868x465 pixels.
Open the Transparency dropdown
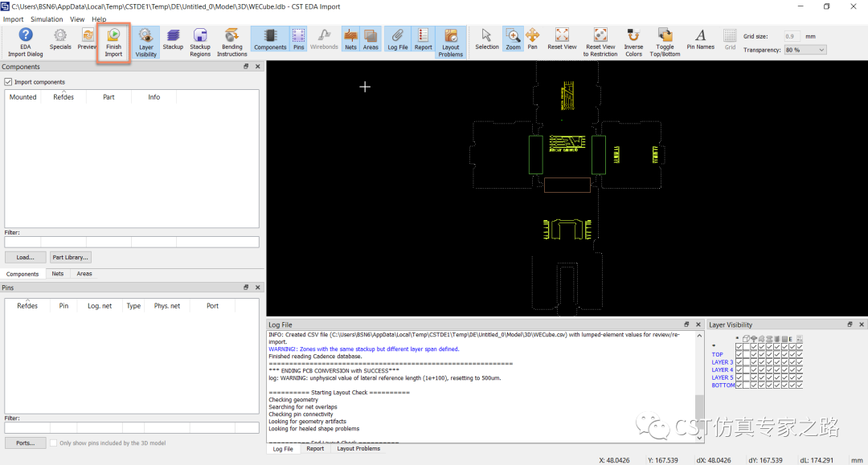tap(805, 50)
